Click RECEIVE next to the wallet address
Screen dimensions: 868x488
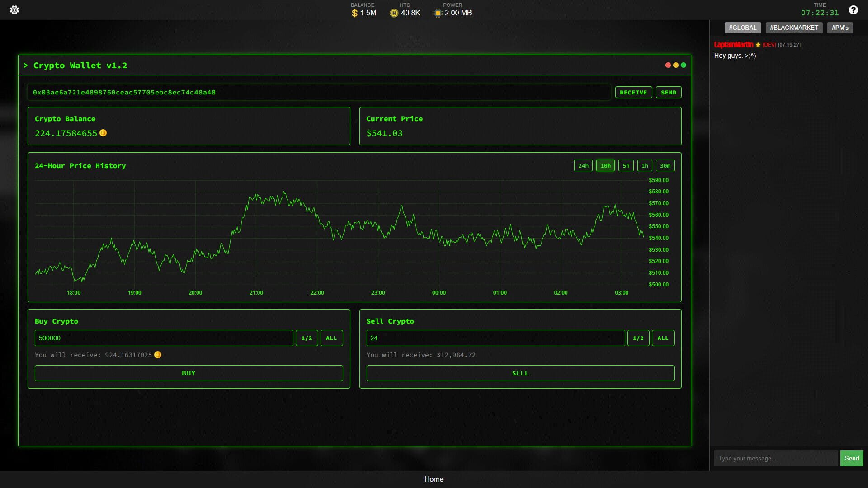633,92
